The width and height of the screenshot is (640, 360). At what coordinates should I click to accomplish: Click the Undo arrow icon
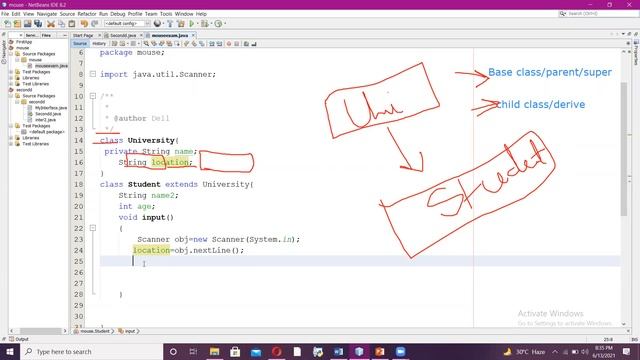click(84, 24)
